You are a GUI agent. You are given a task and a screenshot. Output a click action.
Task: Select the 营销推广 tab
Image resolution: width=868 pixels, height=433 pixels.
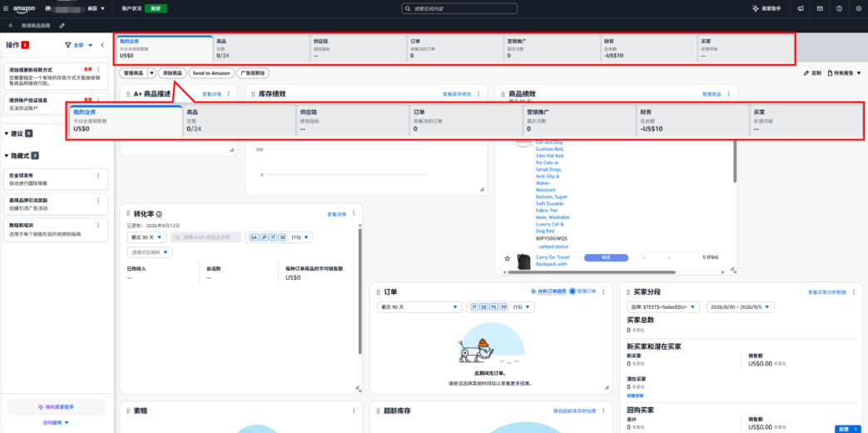click(x=552, y=49)
